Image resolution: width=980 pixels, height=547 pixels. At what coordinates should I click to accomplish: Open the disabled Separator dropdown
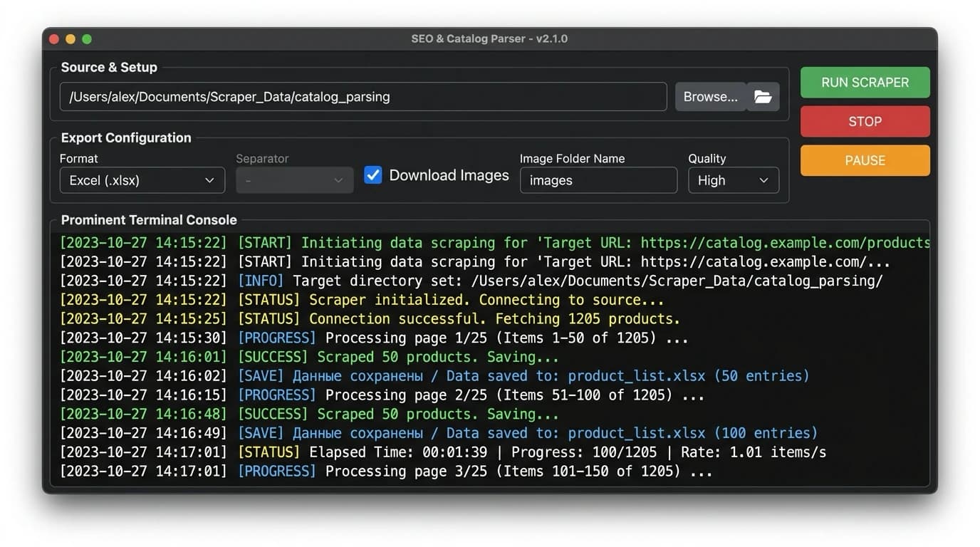[295, 180]
